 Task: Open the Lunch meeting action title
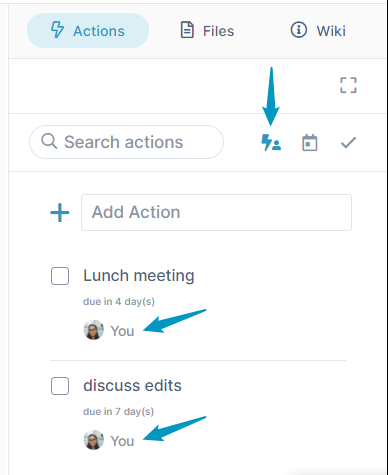(139, 276)
